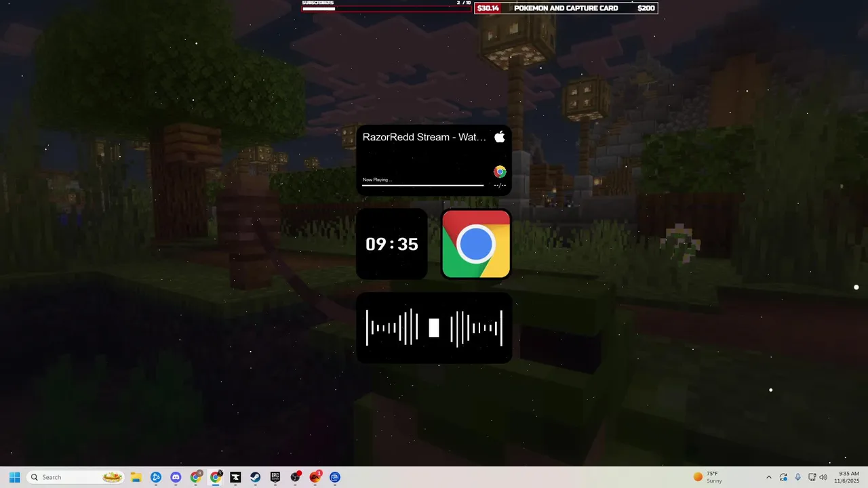Click the --/-- track time text
The width and height of the screenshot is (868, 488).
pyautogui.click(x=500, y=185)
